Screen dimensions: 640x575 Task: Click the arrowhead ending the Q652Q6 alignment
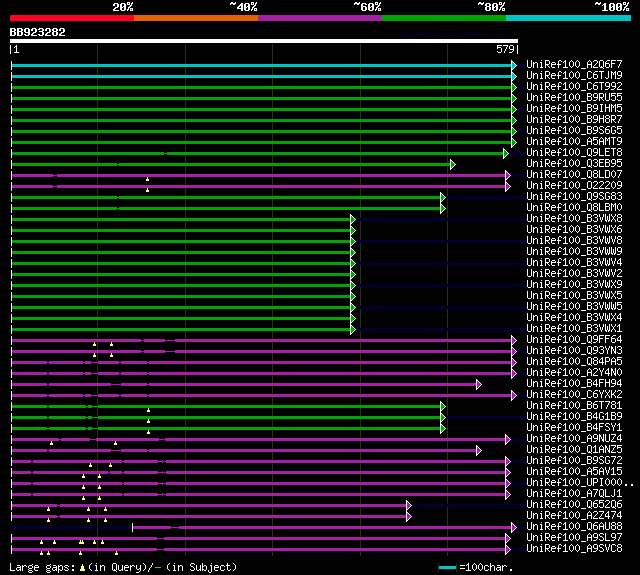click(409, 506)
